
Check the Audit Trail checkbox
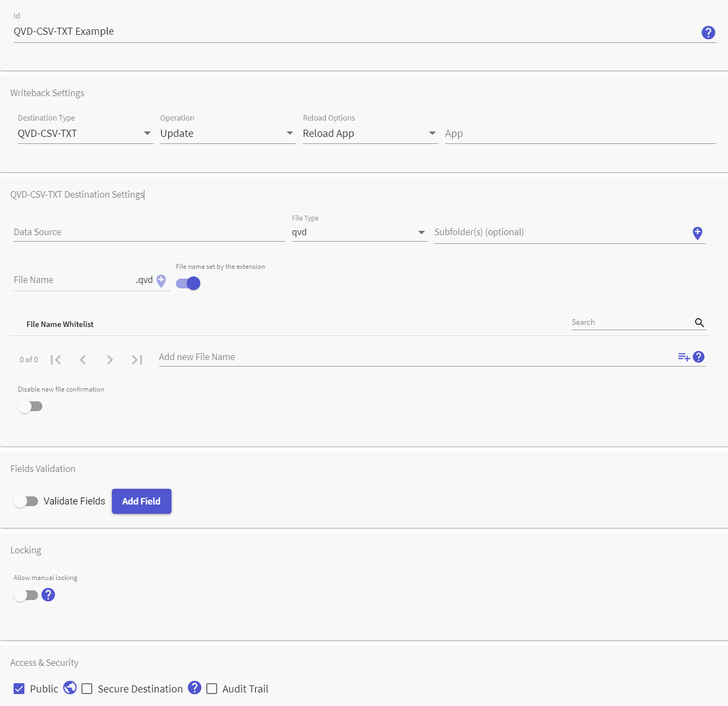(212, 689)
